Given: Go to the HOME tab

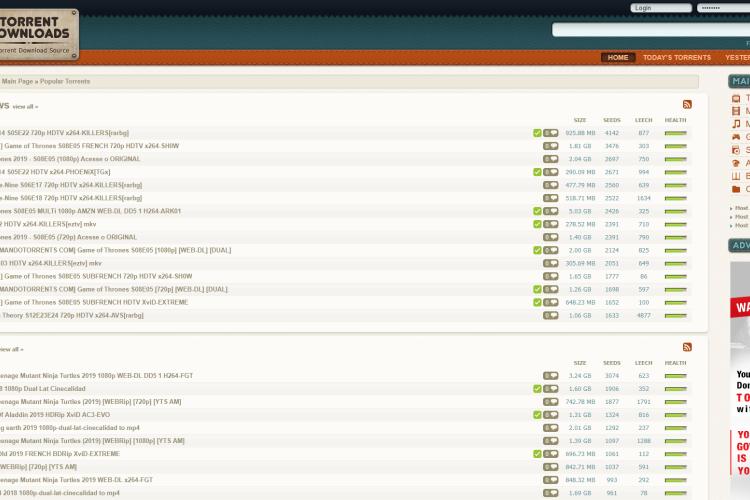Looking at the screenshot, I should tap(618, 57).
